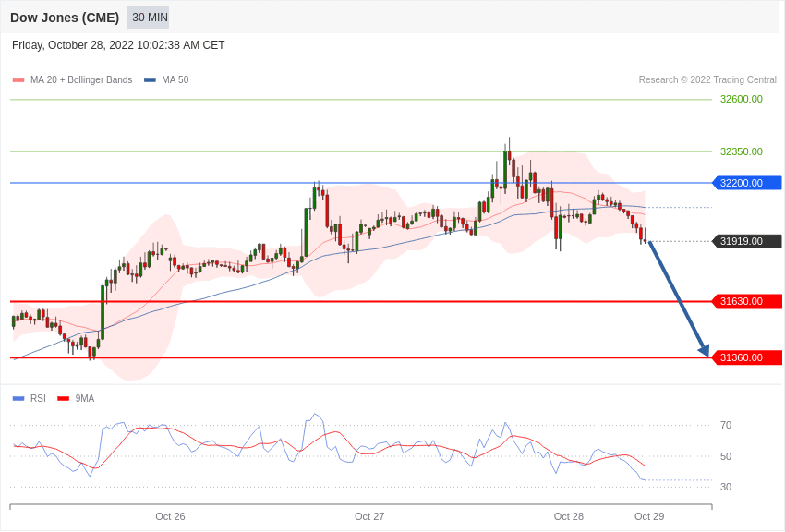Click the Oct 27 date axis label
This screenshot has width=785, height=532.
pyautogui.click(x=369, y=516)
